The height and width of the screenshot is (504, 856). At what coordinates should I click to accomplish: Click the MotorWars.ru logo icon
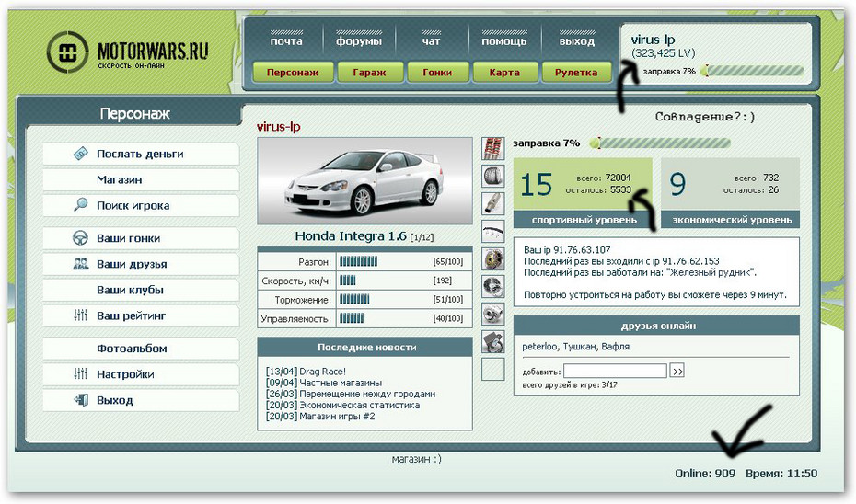click(x=67, y=52)
